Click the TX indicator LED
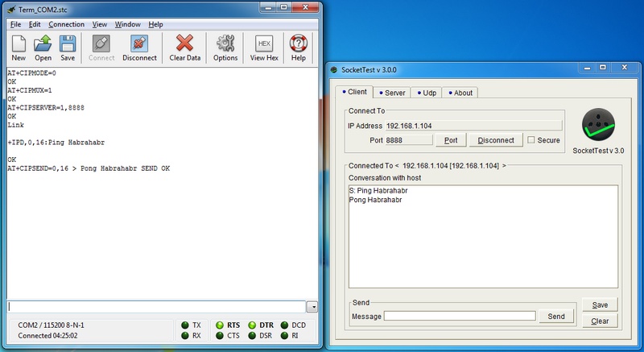 pyautogui.click(x=185, y=325)
